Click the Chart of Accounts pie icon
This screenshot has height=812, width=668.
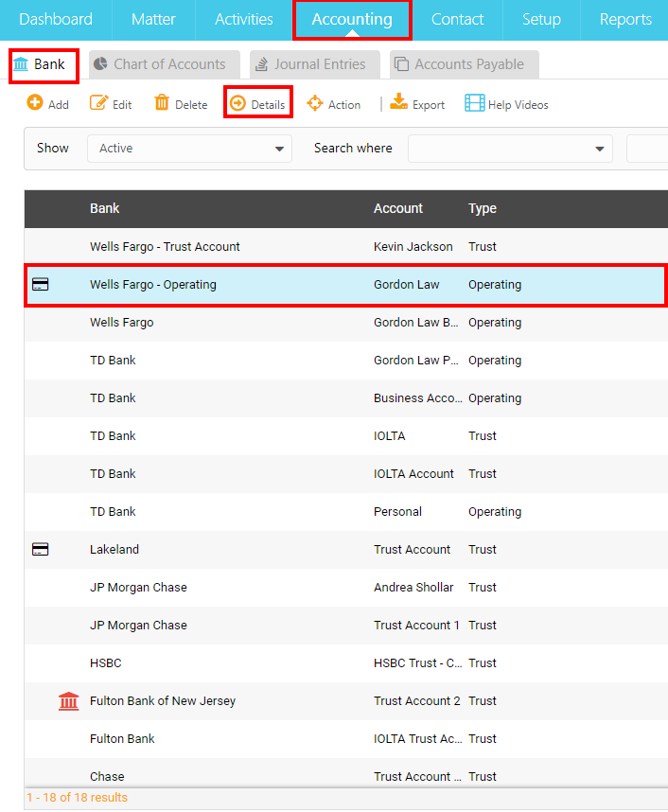point(100,63)
